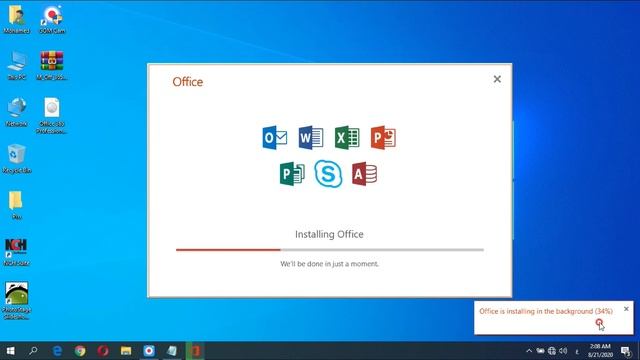The image size is (640, 360).
Task: Select the yellow folder below Recycle Bin
Action: pyautogui.click(x=16, y=205)
